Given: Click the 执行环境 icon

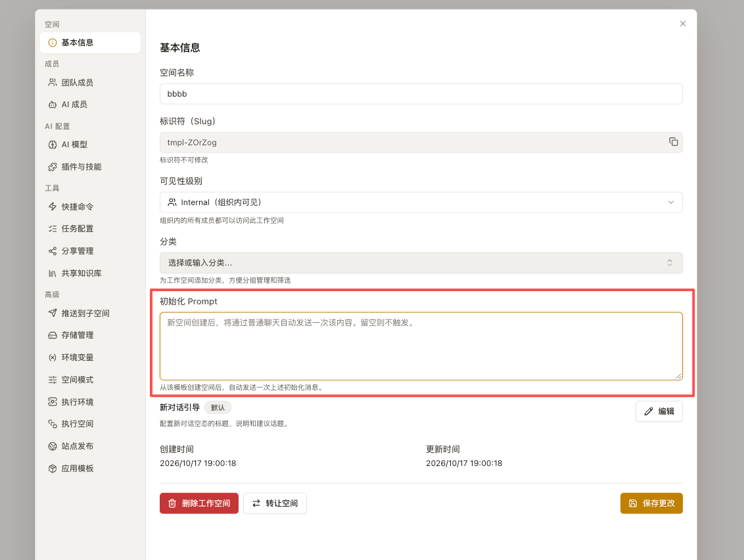Looking at the screenshot, I should (53, 402).
